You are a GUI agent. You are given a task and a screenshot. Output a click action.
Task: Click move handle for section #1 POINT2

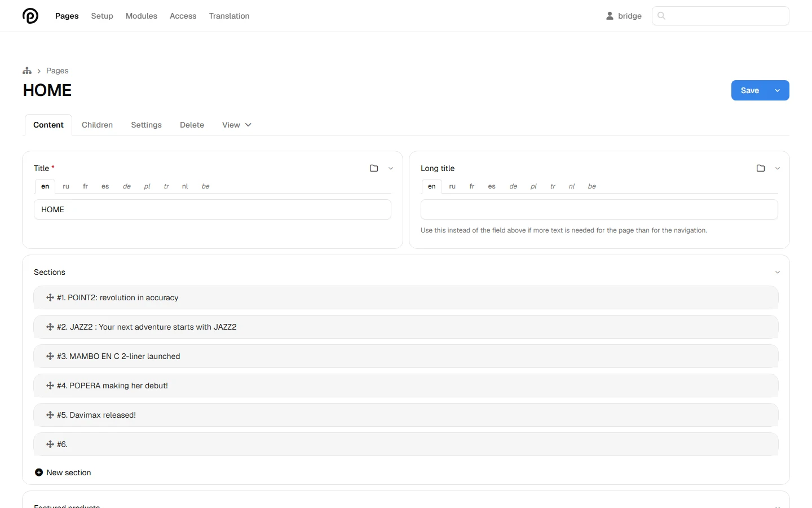50,297
